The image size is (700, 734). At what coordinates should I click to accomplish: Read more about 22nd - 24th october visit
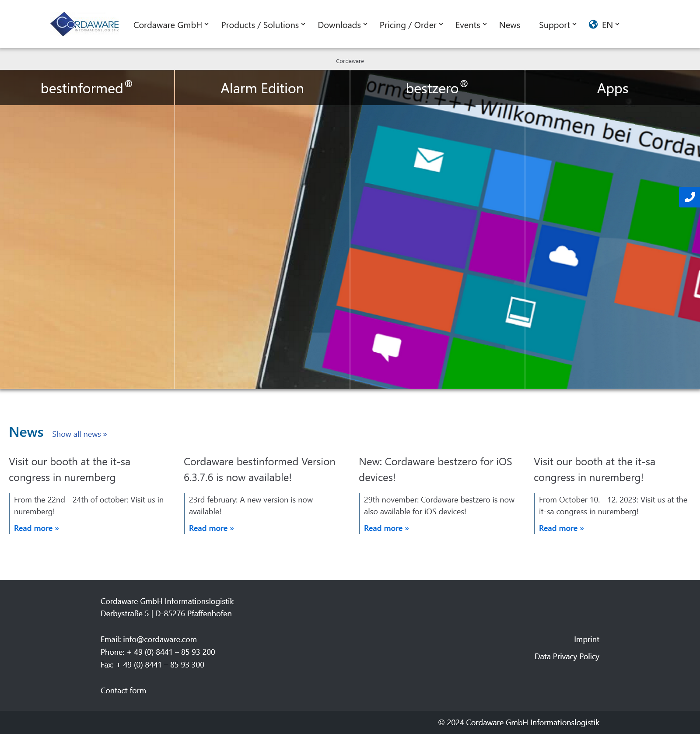pos(36,528)
